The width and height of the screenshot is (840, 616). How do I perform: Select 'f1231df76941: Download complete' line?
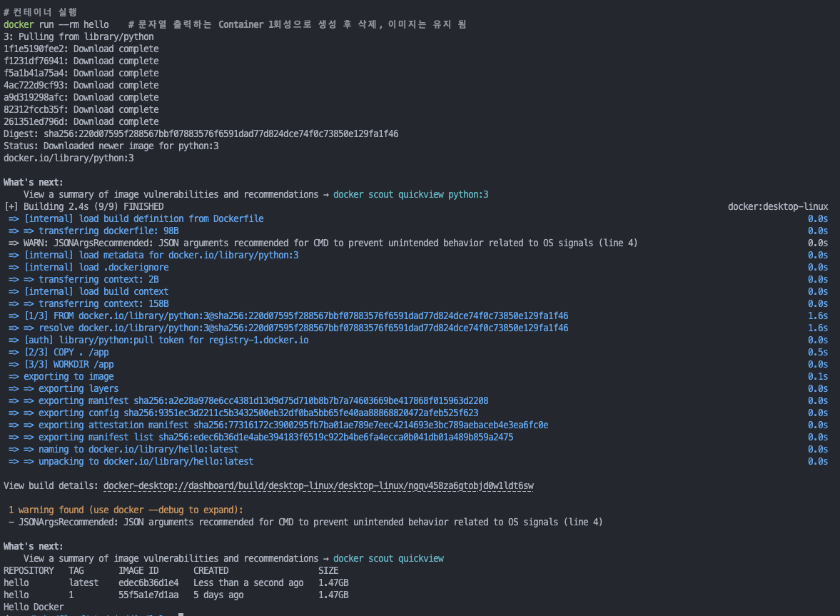coord(81,61)
